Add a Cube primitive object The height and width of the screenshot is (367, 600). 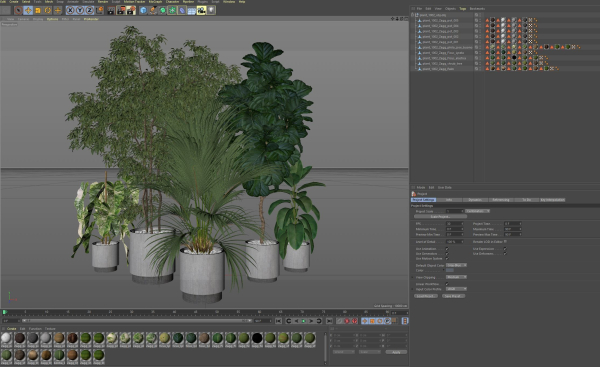coord(143,10)
